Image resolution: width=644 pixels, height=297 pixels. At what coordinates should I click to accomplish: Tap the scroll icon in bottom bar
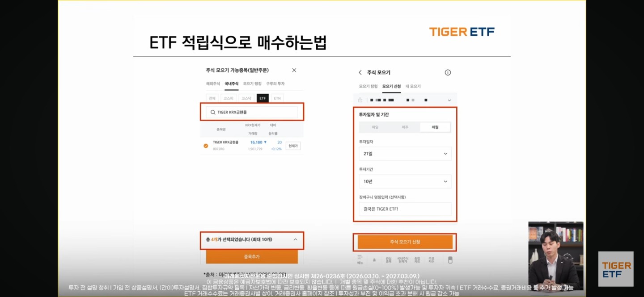450,259
